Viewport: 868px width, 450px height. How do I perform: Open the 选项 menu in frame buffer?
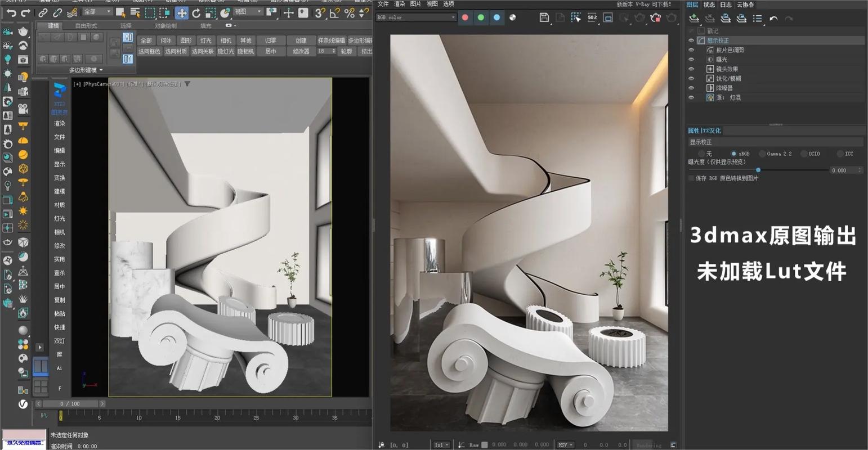point(449,4)
